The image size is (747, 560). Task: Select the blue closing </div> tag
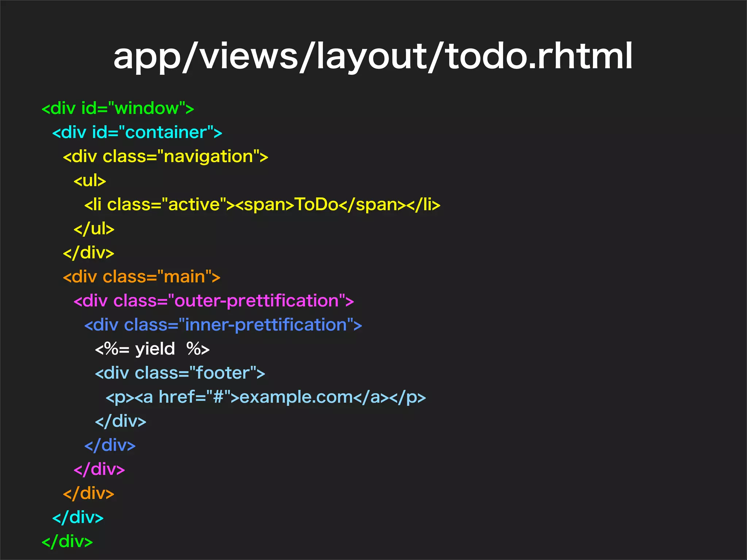click(x=110, y=445)
